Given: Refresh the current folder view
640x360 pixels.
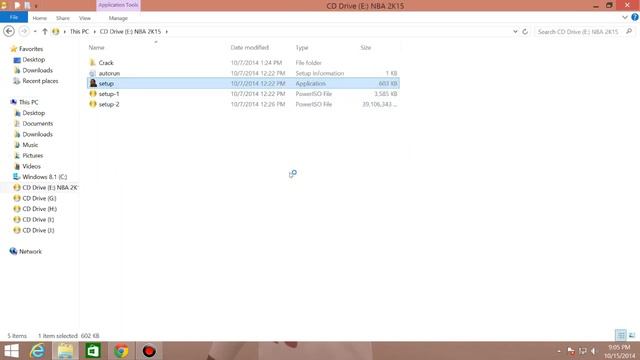Looking at the screenshot, I should click(525, 31).
